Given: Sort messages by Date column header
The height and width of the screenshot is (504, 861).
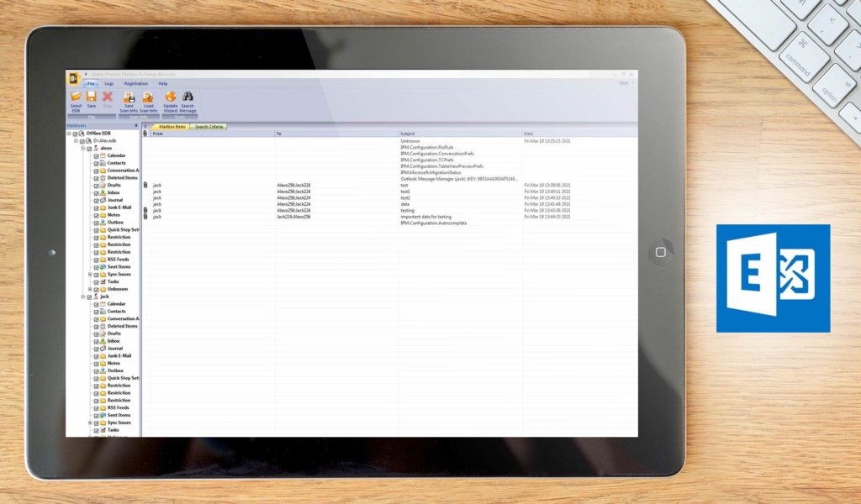Looking at the screenshot, I should point(529,134).
